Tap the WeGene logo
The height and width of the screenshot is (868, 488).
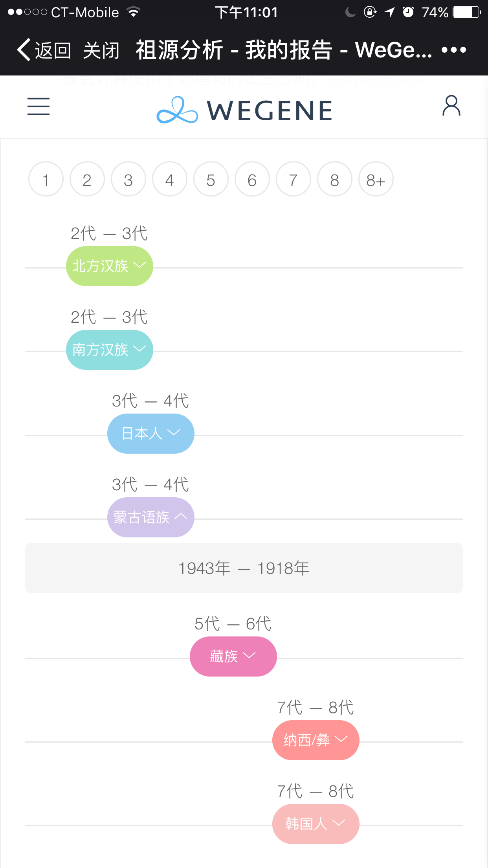tap(244, 110)
